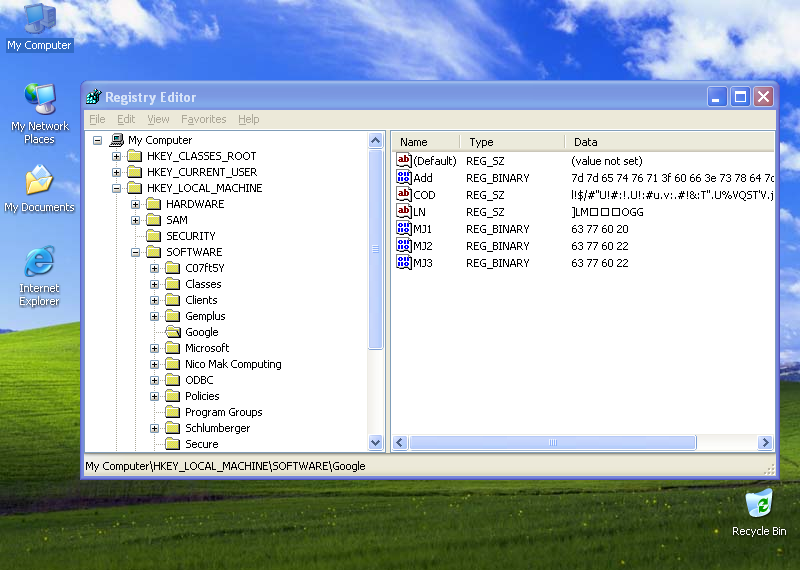Expand the C07ft5Y key
The height and width of the screenshot is (570, 800).
coord(155,268)
